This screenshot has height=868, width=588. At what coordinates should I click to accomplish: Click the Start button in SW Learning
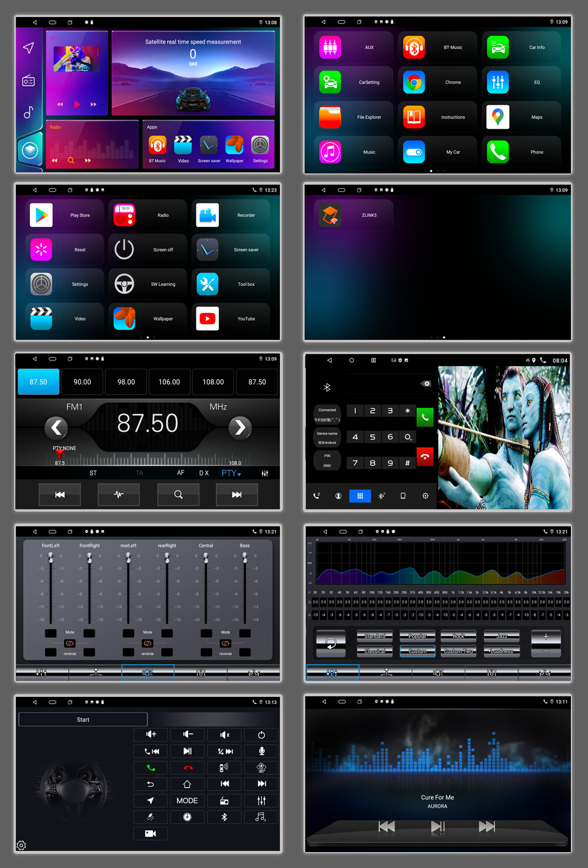tap(83, 719)
